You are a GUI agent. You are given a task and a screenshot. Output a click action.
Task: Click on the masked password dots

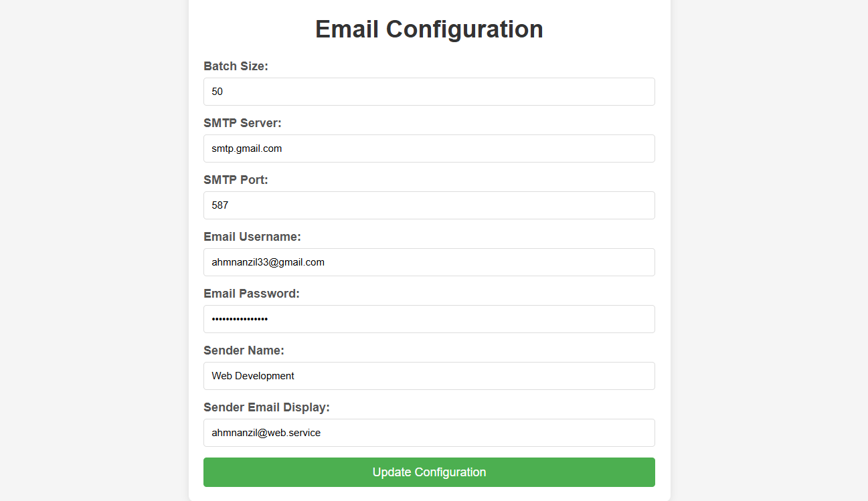click(240, 319)
